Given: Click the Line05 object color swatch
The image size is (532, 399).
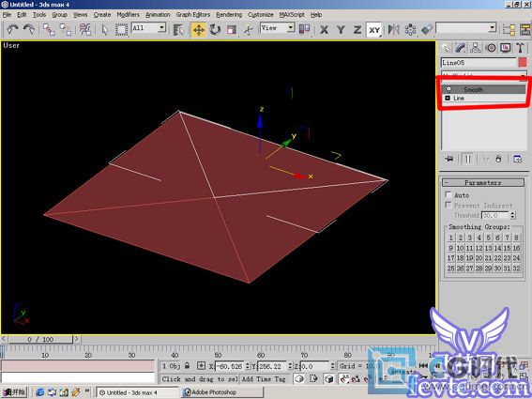Looking at the screenshot, I should point(523,63).
